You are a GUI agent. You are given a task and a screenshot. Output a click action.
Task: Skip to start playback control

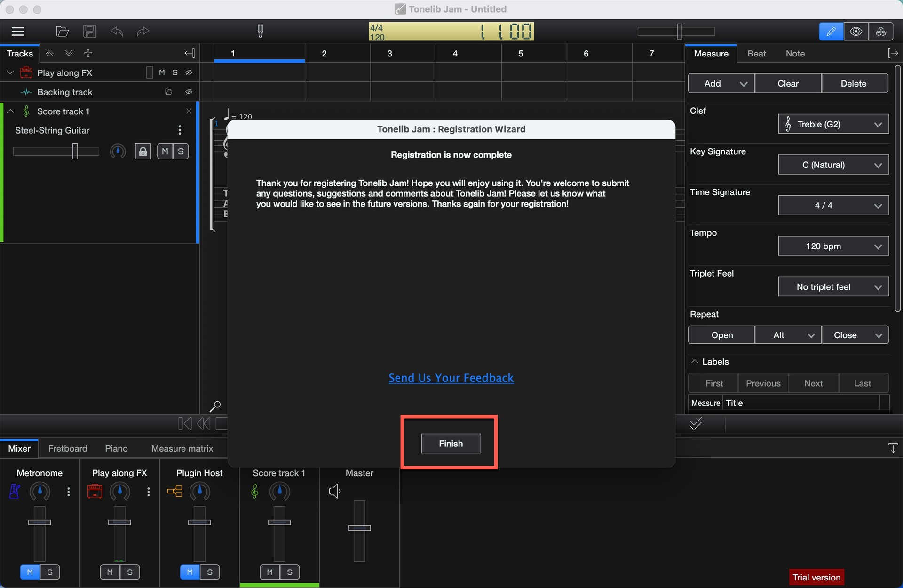[185, 424]
